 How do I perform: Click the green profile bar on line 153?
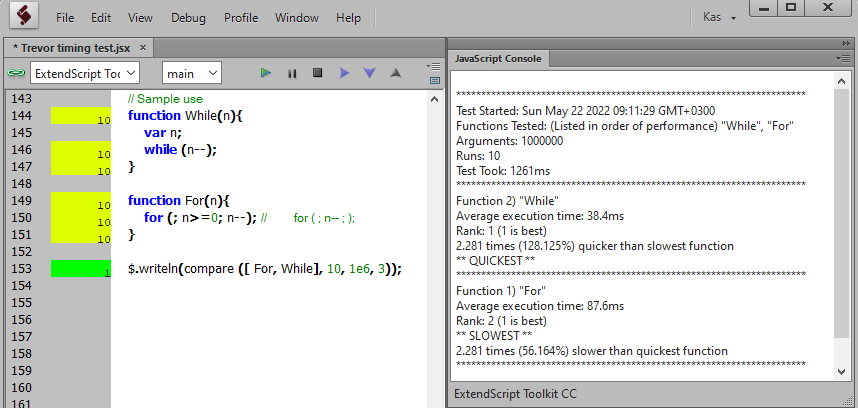click(81, 269)
